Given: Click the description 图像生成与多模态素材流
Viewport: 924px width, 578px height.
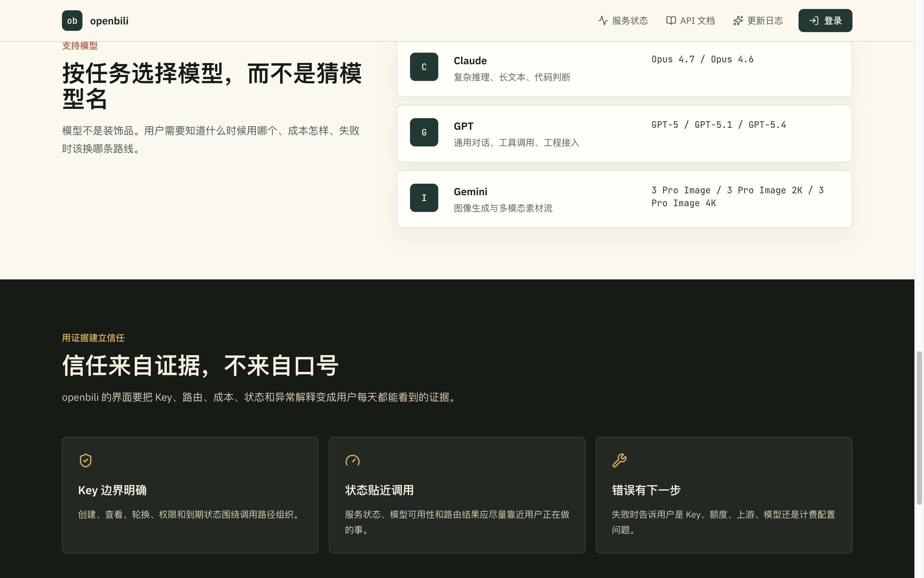Looking at the screenshot, I should (x=503, y=208).
